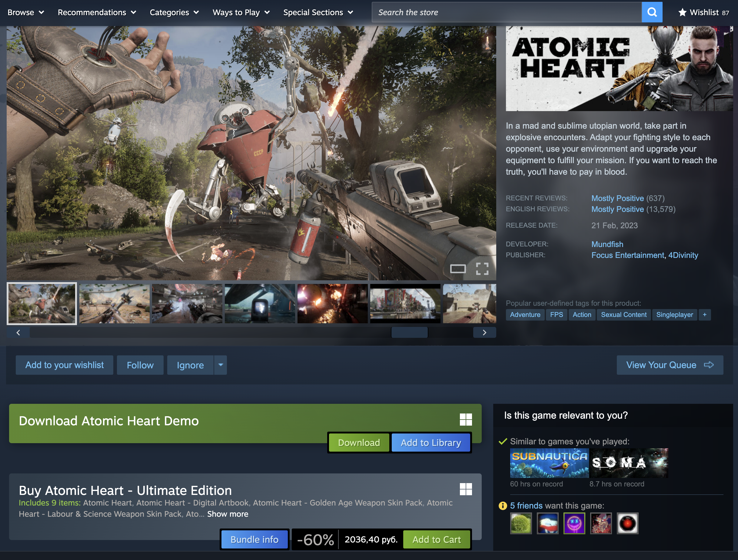Add the demo to Library
The height and width of the screenshot is (560, 738).
[x=431, y=443]
